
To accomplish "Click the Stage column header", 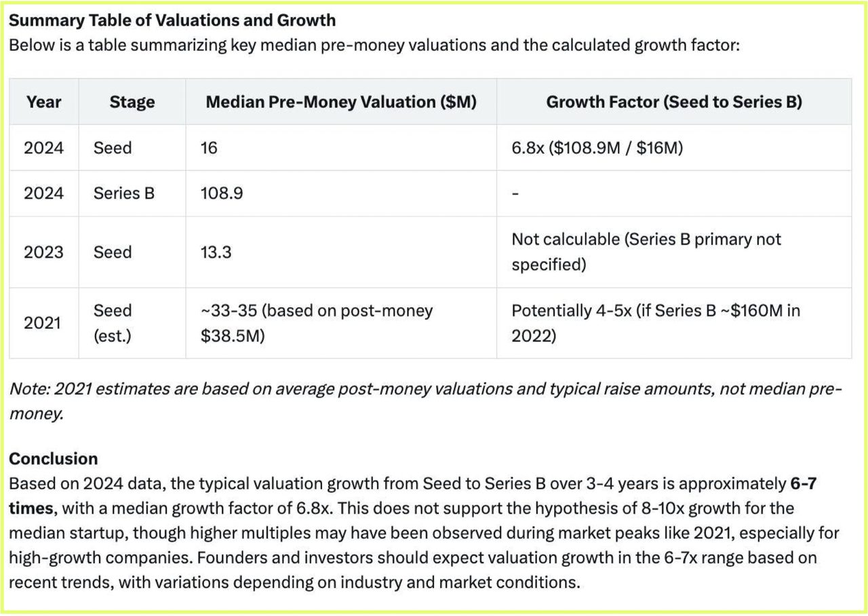I will point(132,102).
